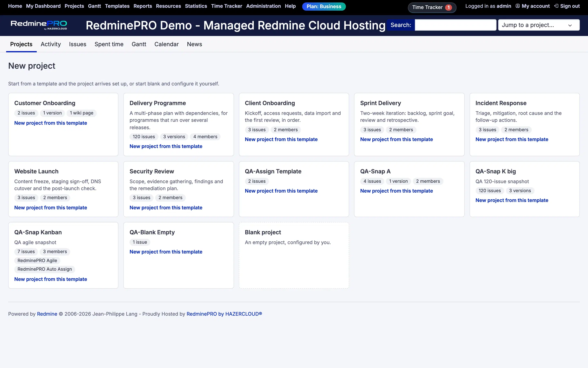Viewport: 588px width, 368px height.
Task: Create project from QA-Snap Kanban template
Action: tap(51, 279)
